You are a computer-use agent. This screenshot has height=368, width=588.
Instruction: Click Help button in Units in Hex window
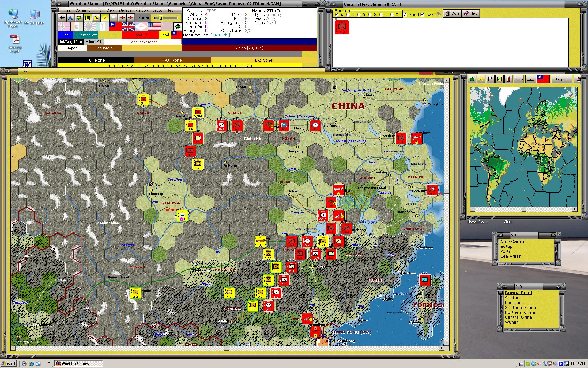[471, 13]
